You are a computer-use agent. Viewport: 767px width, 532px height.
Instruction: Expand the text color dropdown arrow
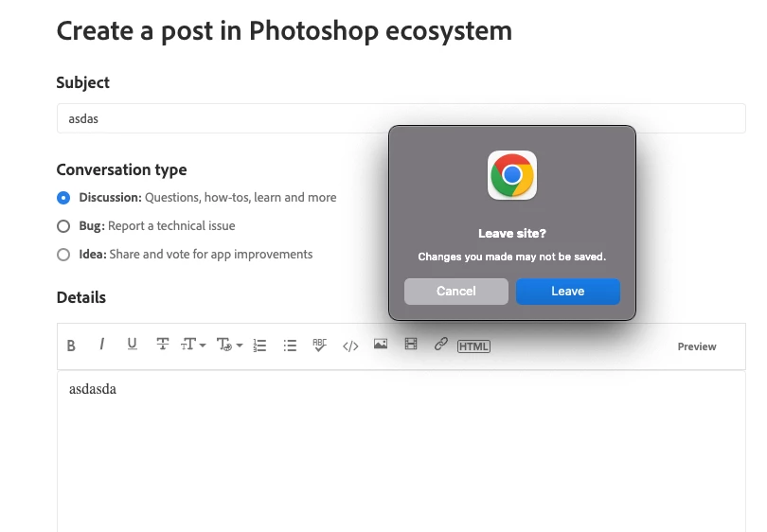pos(240,346)
